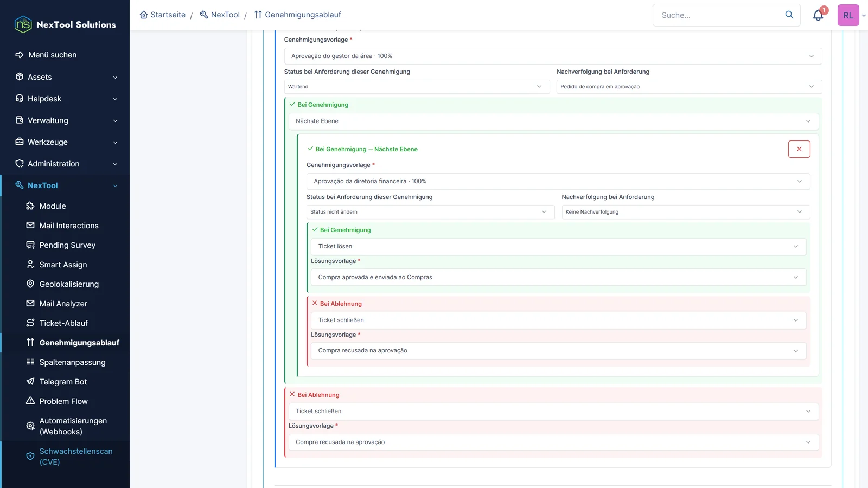Open the 'Wartend' status dropdown

coord(417,87)
